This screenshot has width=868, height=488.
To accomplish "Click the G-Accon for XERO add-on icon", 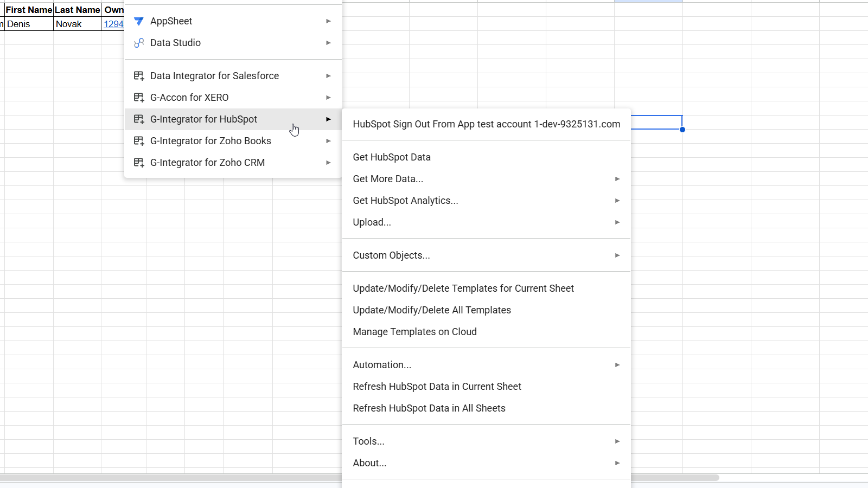I will (x=139, y=98).
